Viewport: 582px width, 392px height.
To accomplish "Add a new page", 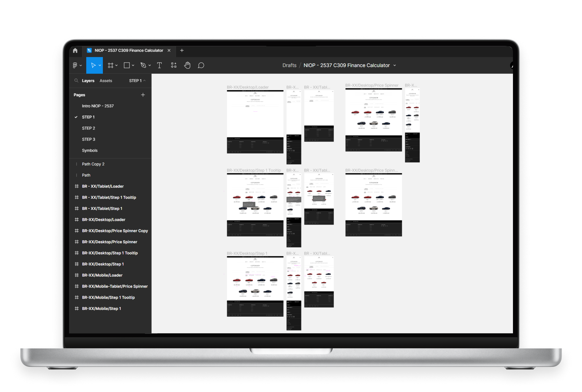I will click(143, 95).
